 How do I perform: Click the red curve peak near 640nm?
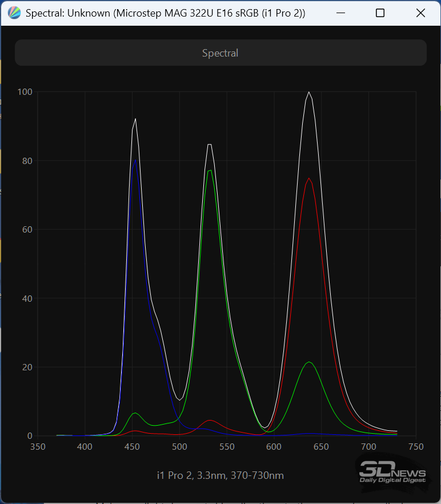click(309, 178)
